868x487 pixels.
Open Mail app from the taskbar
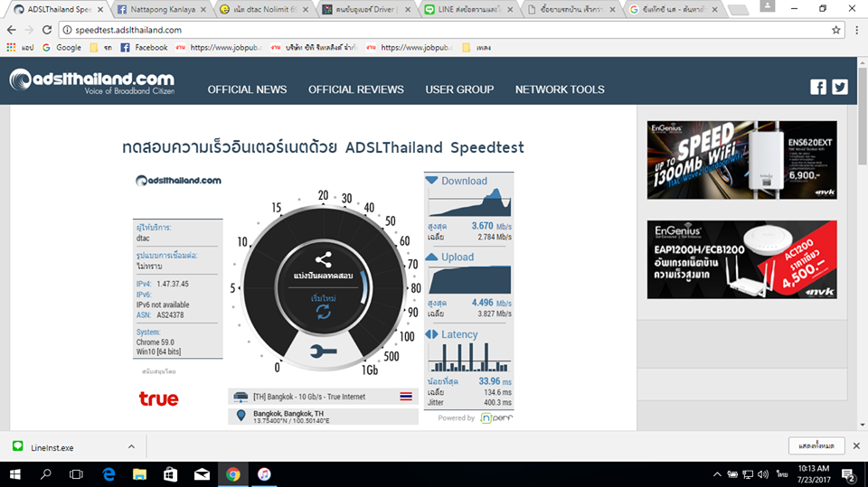point(202,474)
